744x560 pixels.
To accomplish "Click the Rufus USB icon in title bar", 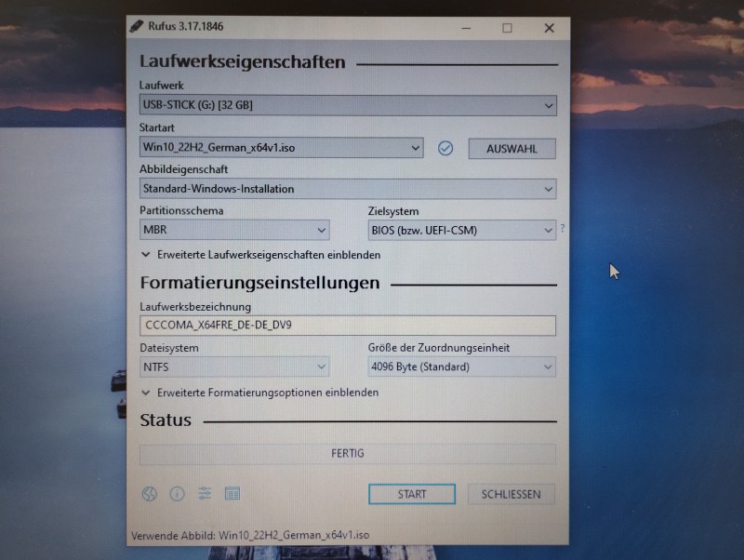I will [x=137, y=26].
